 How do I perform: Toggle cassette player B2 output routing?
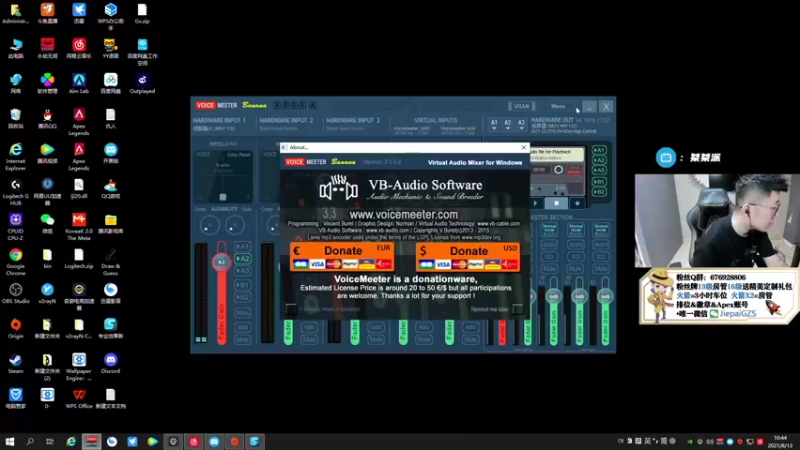(599, 192)
